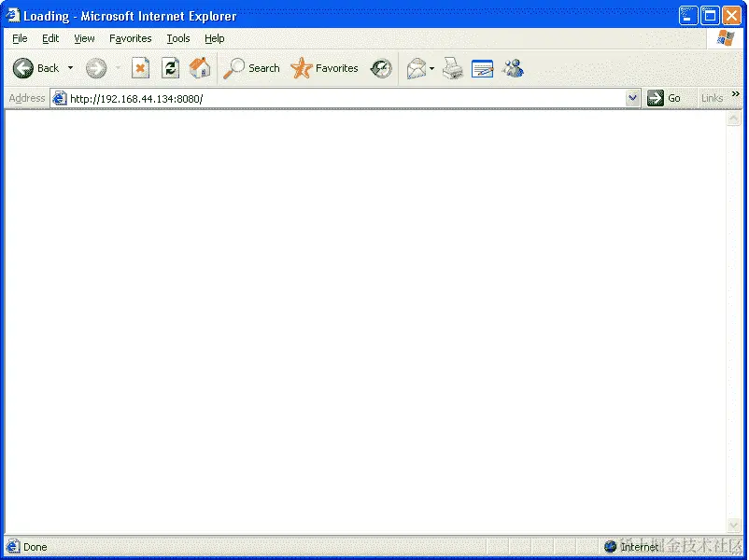
Task: Open the Edit menu
Action: point(50,38)
